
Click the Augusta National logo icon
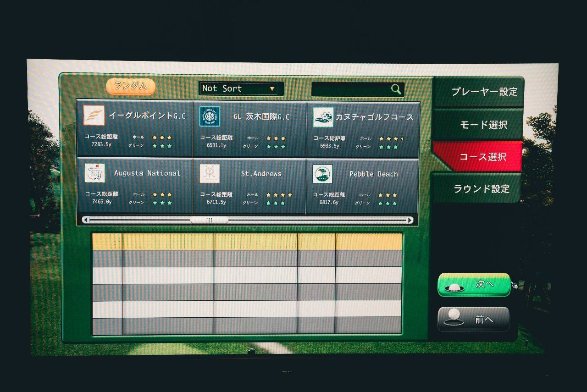pos(94,173)
